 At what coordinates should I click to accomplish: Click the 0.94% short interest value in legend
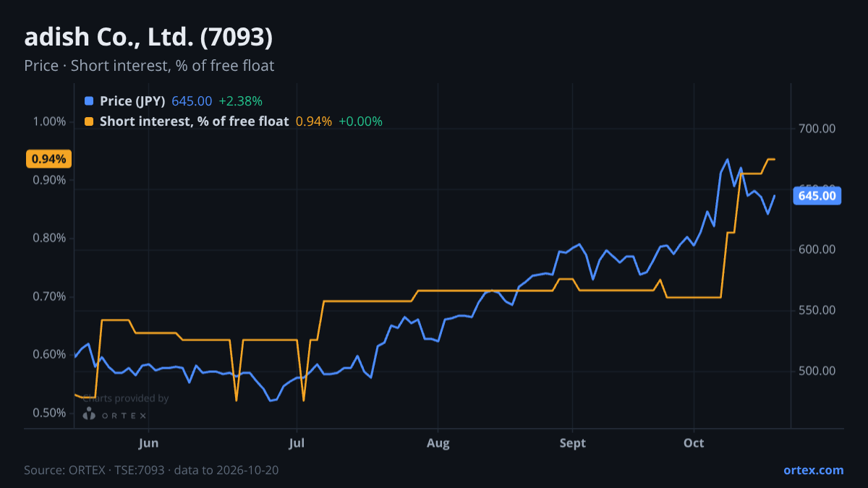click(x=314, y=121)
